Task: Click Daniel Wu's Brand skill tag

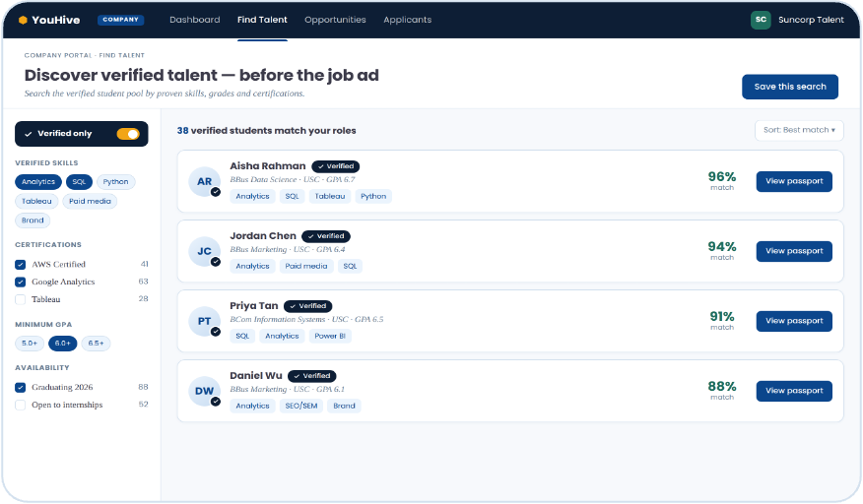Action: click(344, 407)
